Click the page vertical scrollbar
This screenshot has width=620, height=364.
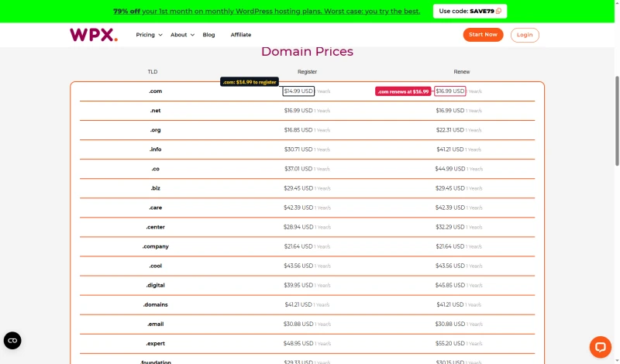pos(617,121)
